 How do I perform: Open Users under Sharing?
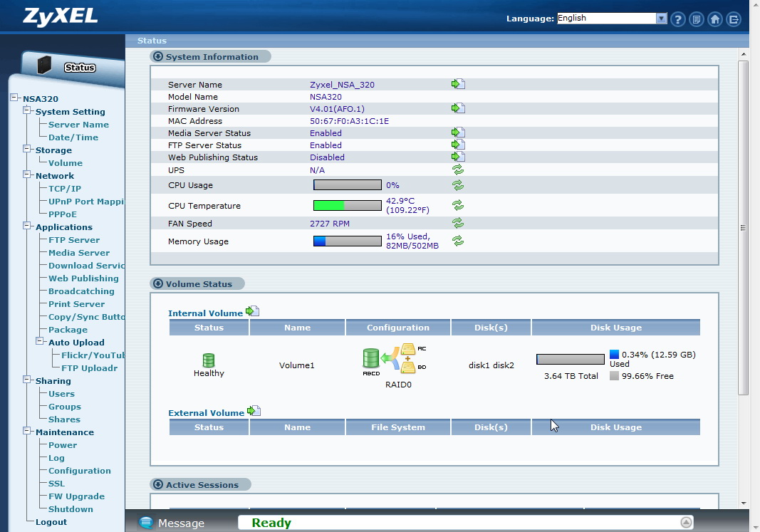(x=61, y=394)
